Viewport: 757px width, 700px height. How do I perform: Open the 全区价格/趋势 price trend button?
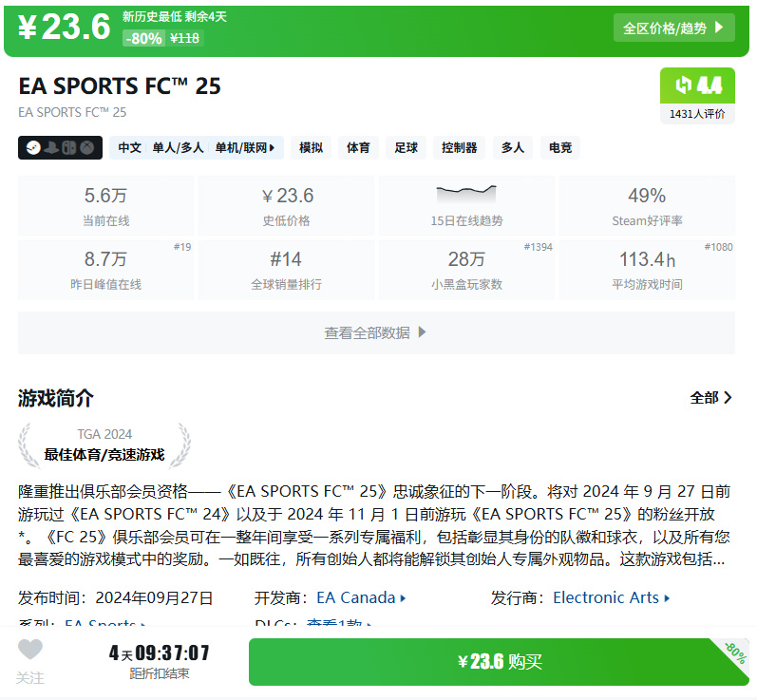674,28
